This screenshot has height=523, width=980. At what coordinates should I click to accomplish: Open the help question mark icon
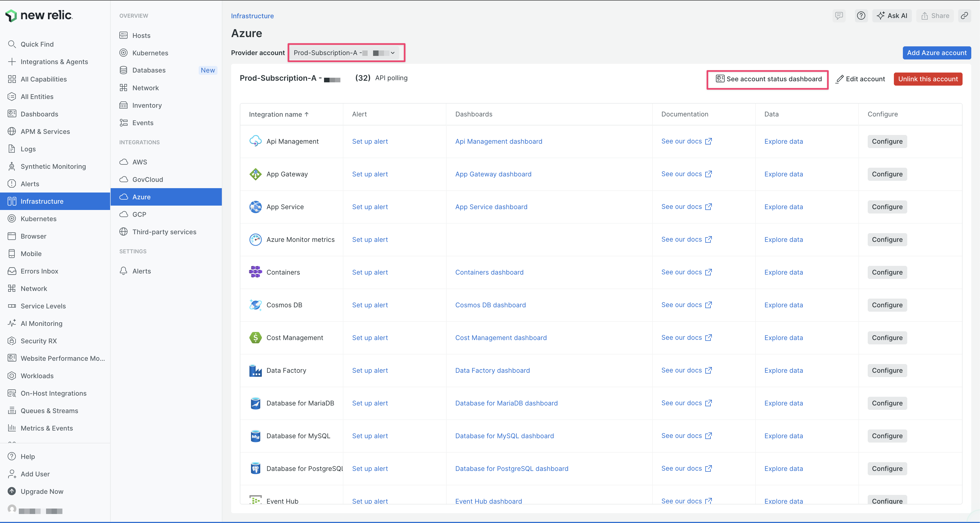pyautogui.click(x=861, y=16)
